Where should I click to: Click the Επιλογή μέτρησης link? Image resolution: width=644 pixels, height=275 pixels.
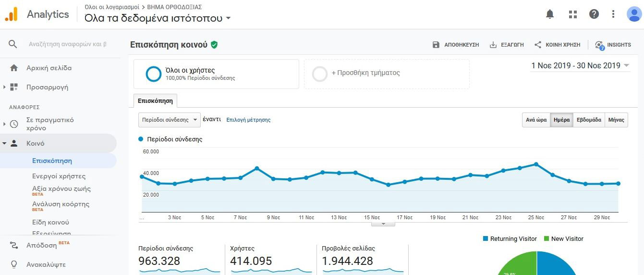coord(248,120)
